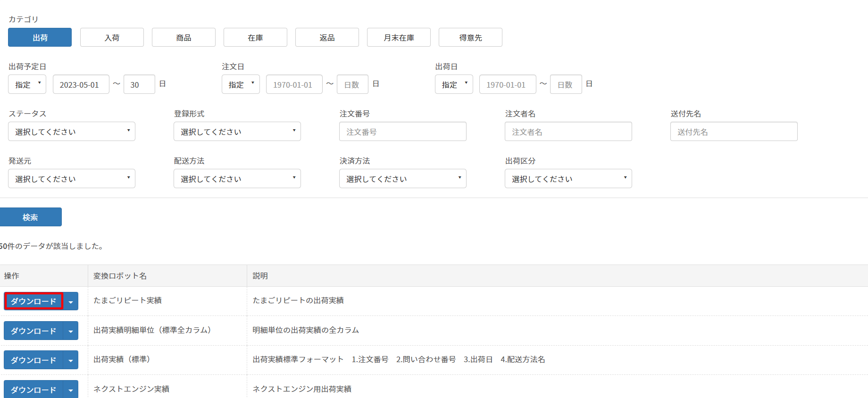868x398 pixels.
Task: Open caret menu for 出荷実績明細単位 download
Action: pos(71,331)
